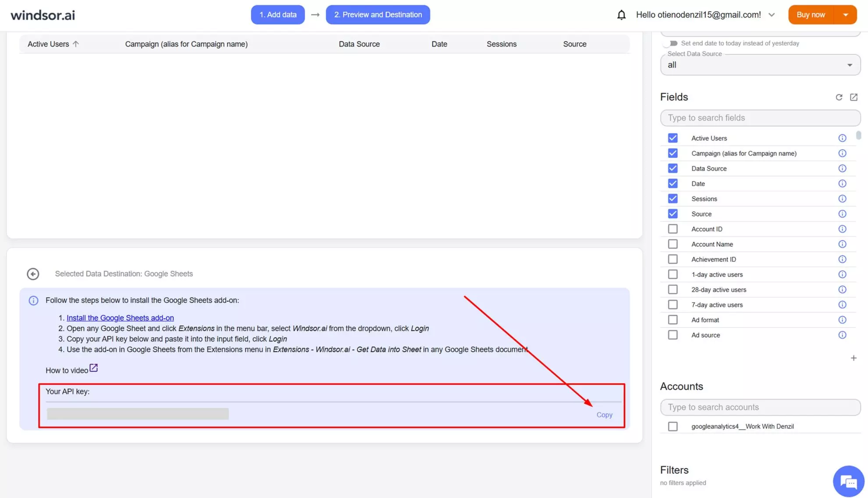Click the info icon for Sessions field
This screenshot has height=498, width=868.
(x=842, y=199)
